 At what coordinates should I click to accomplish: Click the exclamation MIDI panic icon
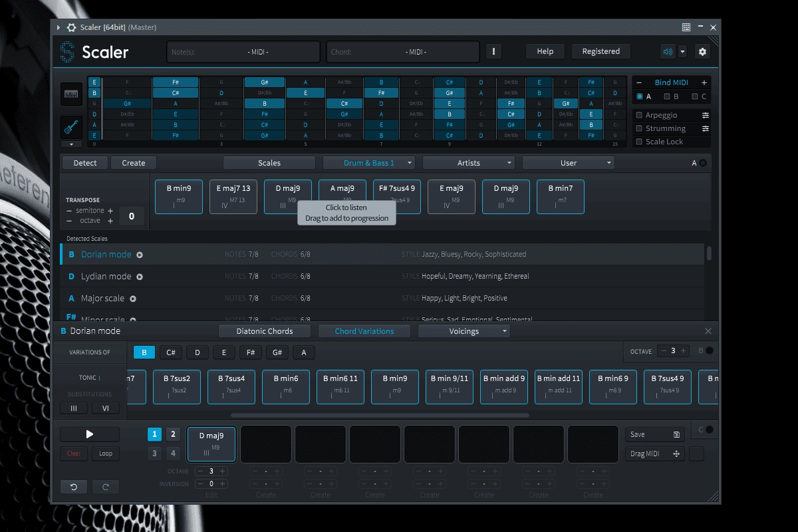point(493,51)
